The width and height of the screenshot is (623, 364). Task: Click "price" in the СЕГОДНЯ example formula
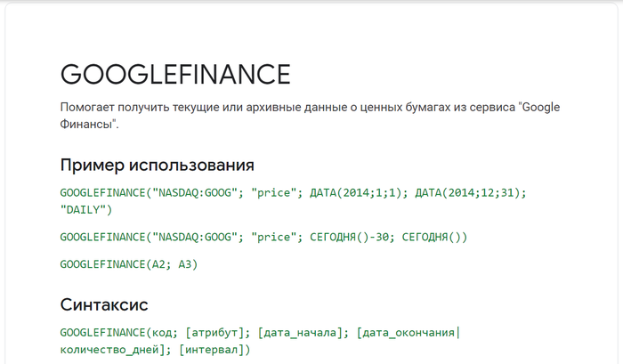[274, 238]
